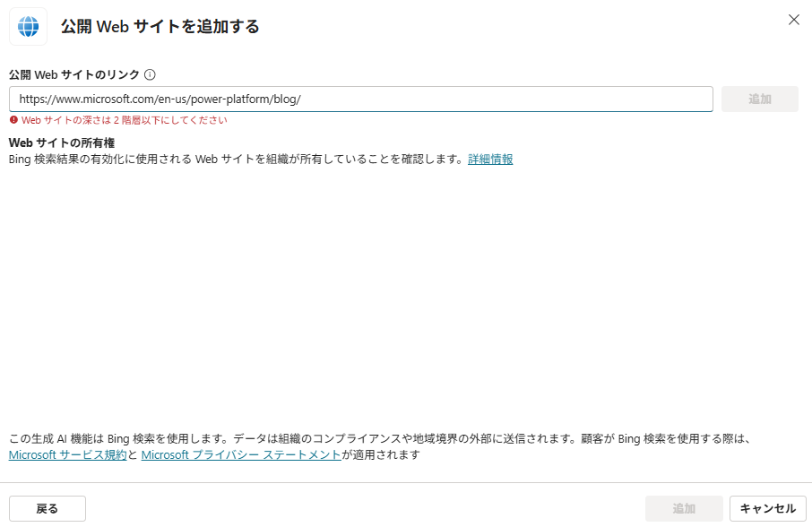The width and height of the screenshot is (812, 527).
Task: Close the dialog with the X button
Action: pyautogui.click(x=793, y=20)
